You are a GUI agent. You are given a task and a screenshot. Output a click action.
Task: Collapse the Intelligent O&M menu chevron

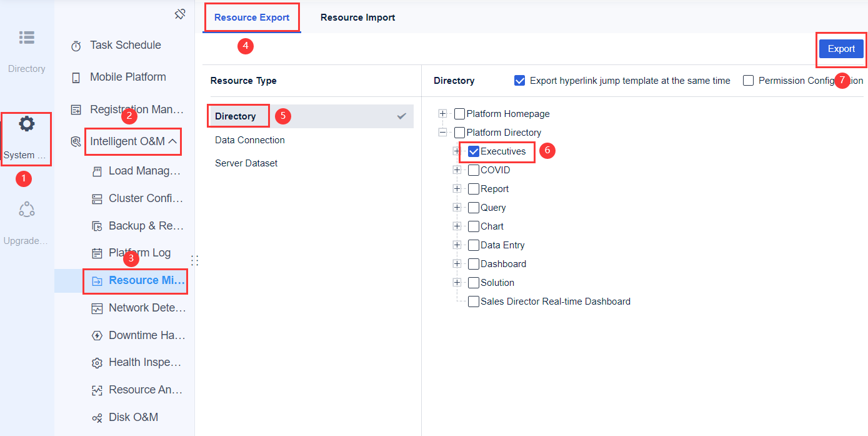173,142
